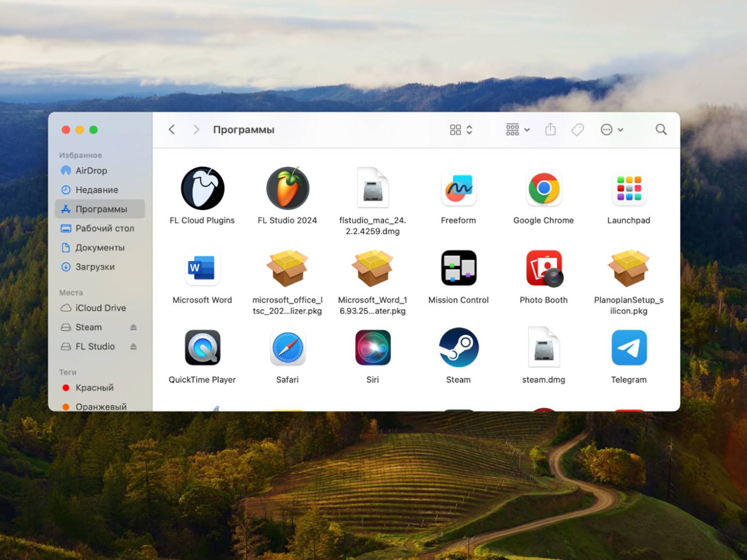Viewport: 747px width, 560px height.
Task: Go back with the left arrow
Action: [172, 129]
